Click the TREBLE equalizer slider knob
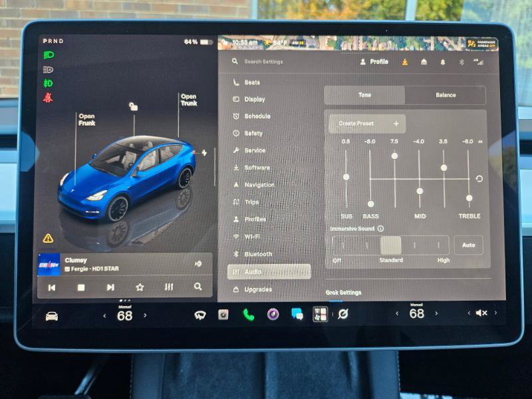Screen dimensions: 532x399 tap(469, 198)
